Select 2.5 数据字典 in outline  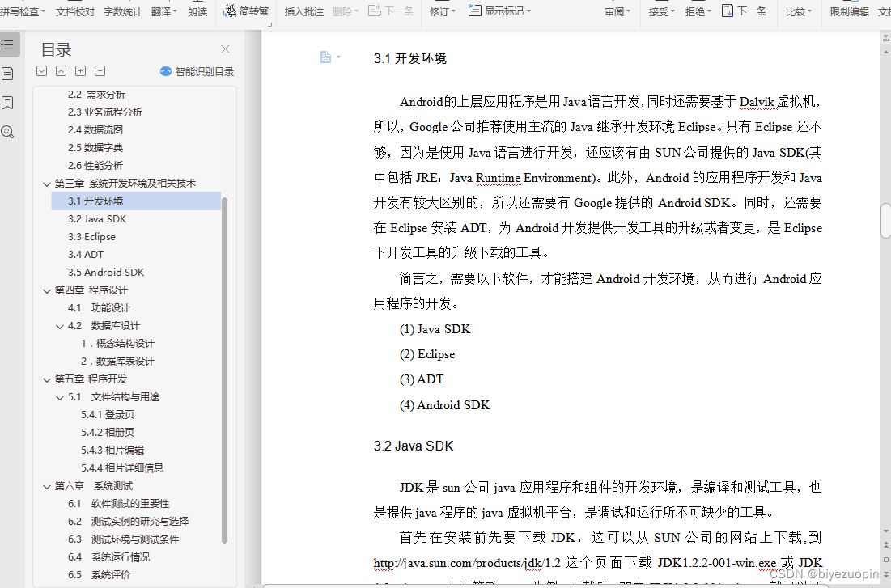tap(95, 148)
